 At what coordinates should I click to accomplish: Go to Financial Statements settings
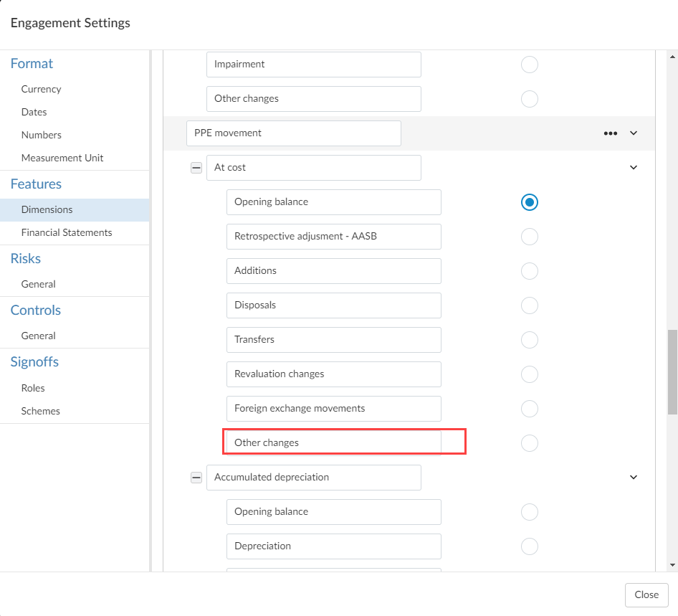[x=67, y=232]
